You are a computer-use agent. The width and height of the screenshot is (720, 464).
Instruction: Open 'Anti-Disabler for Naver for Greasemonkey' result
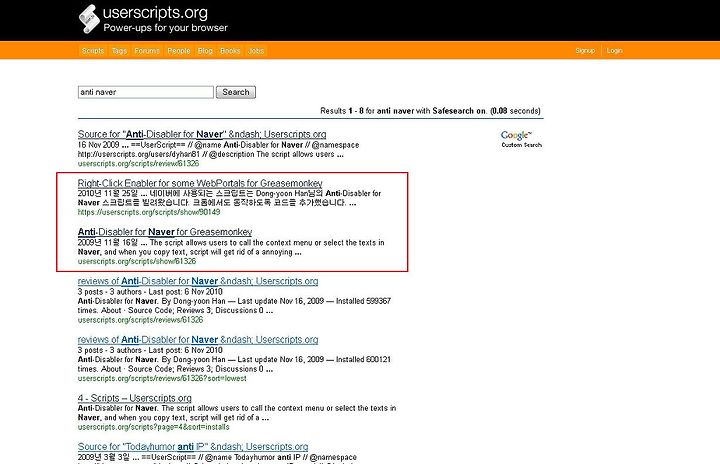click(x=165, y=232)
